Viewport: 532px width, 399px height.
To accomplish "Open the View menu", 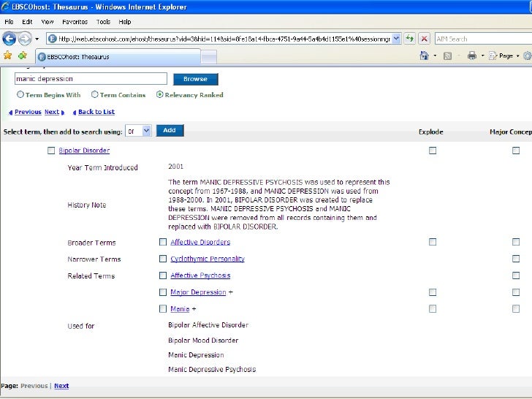I will [47, 22].
